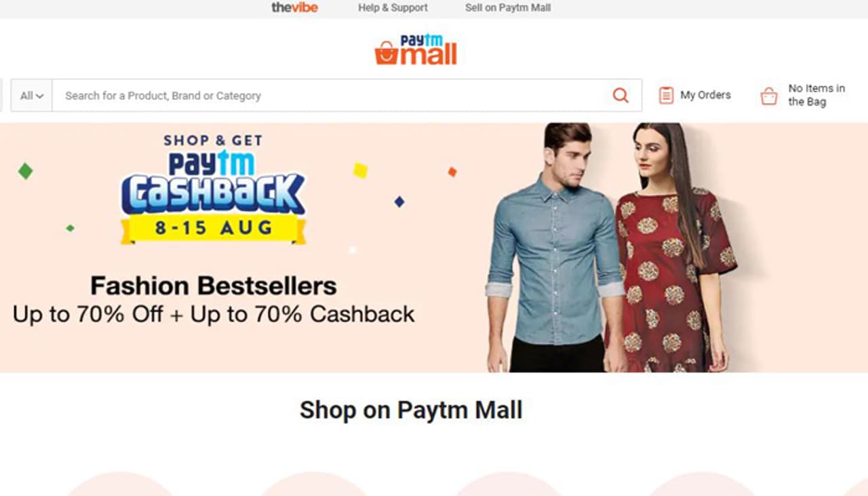Click the orange search magnifier icon
Screen dimensions: 868x496
click(x=620, y=96)
